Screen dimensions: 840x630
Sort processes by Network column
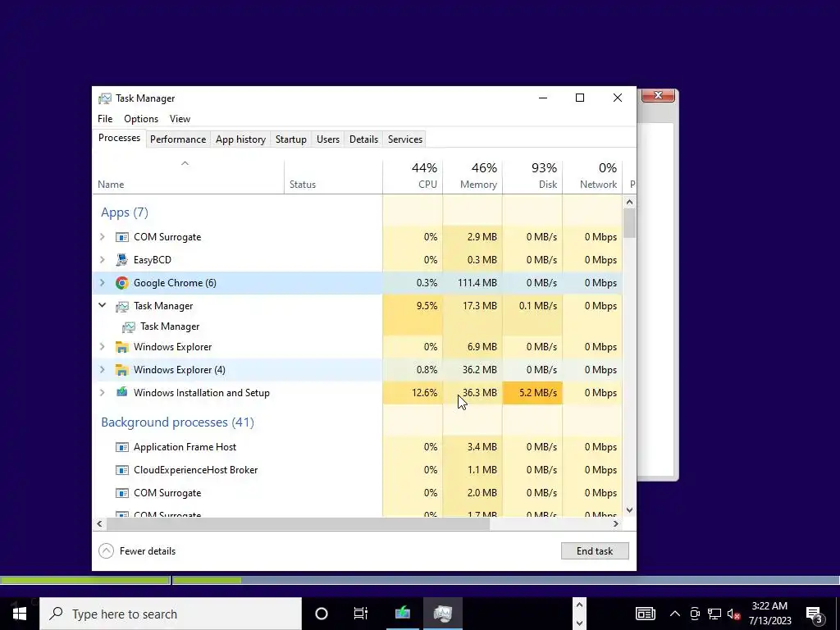[592, 176]
